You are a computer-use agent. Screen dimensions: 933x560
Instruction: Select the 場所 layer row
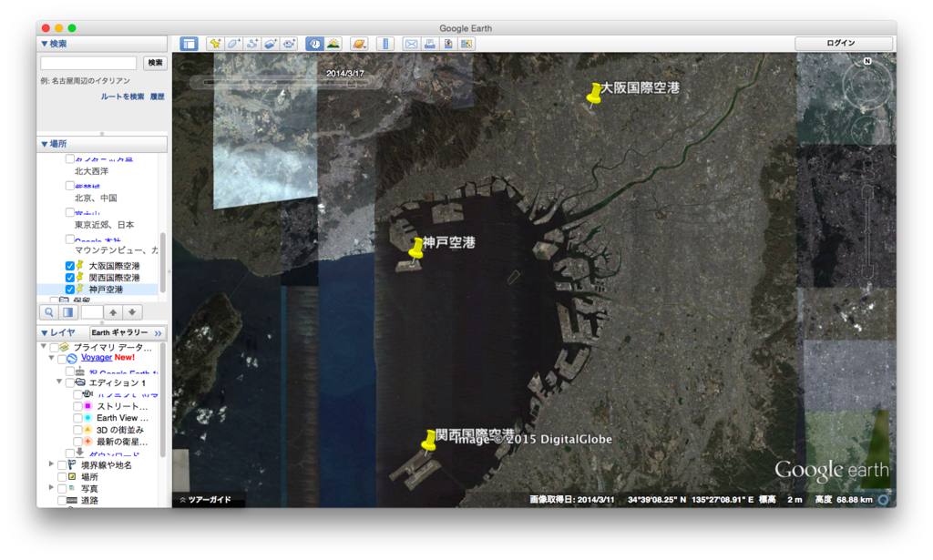[89, 477]
